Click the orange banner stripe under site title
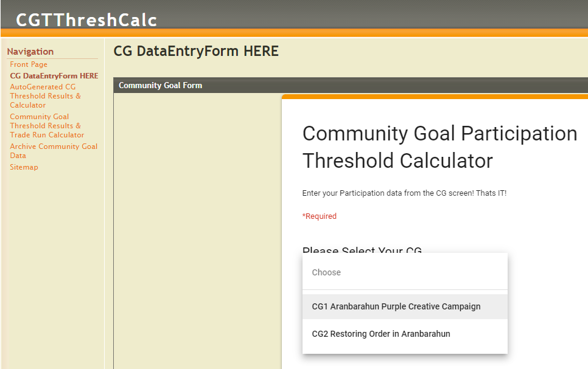Viewport: 588px width, 369px height. 294,33
